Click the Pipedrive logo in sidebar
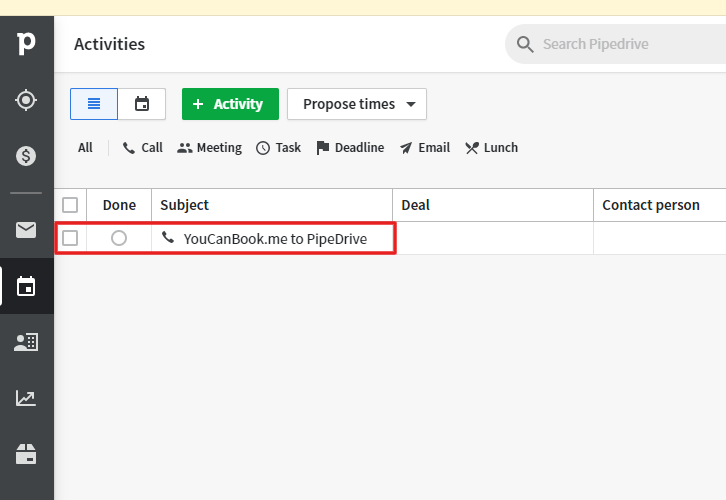 pyautogui.click(x=26, y=44)
